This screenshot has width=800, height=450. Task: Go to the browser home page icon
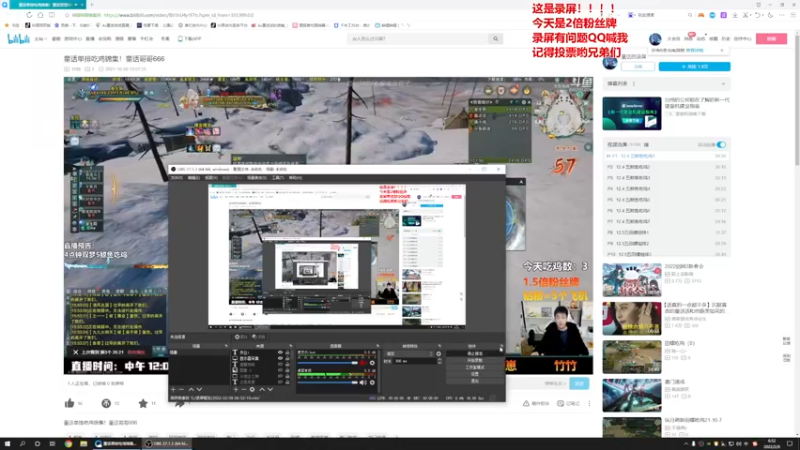click(40, 15)
